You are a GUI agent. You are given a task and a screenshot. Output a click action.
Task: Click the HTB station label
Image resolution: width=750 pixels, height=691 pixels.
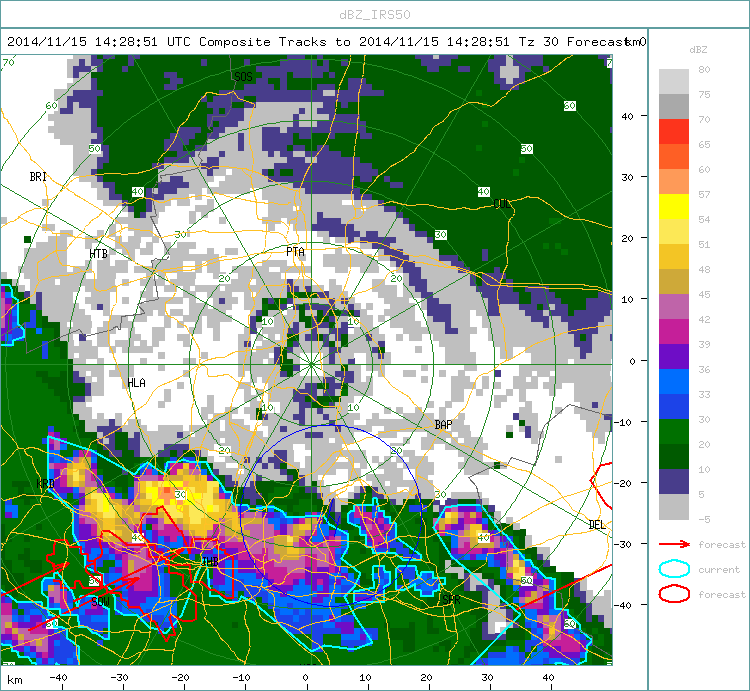(x=99, y=253)
